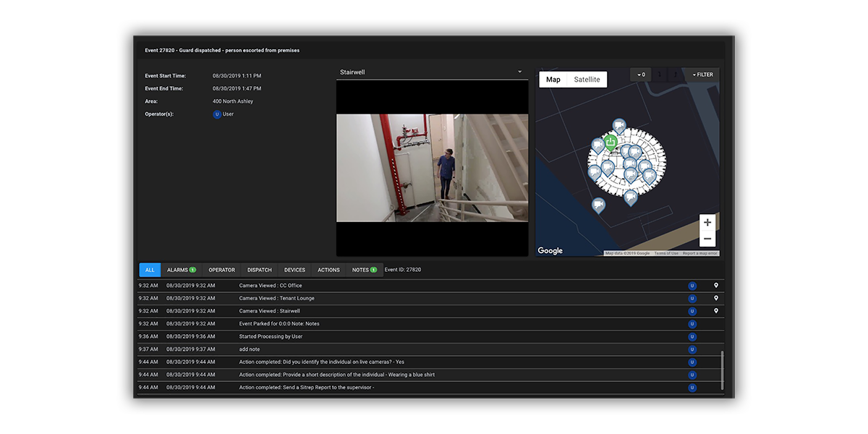Switch map to Satellite view
The height and width of the screenshot is (434, 868).
587,80
